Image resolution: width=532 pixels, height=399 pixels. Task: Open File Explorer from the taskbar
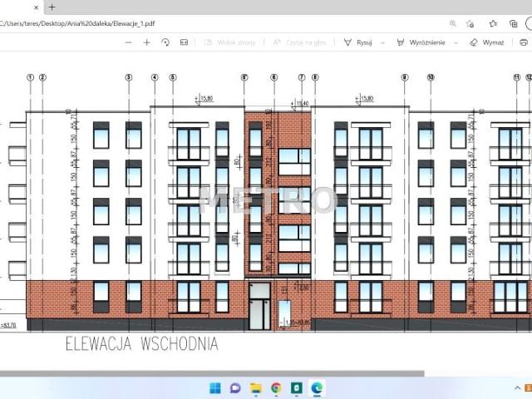[x=255, y=387]
